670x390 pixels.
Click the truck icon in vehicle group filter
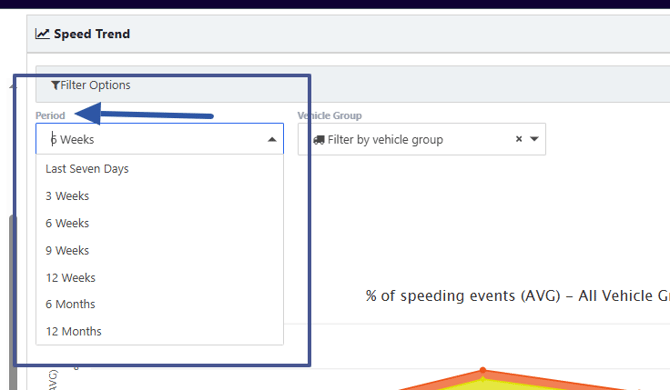click(319, 140)
